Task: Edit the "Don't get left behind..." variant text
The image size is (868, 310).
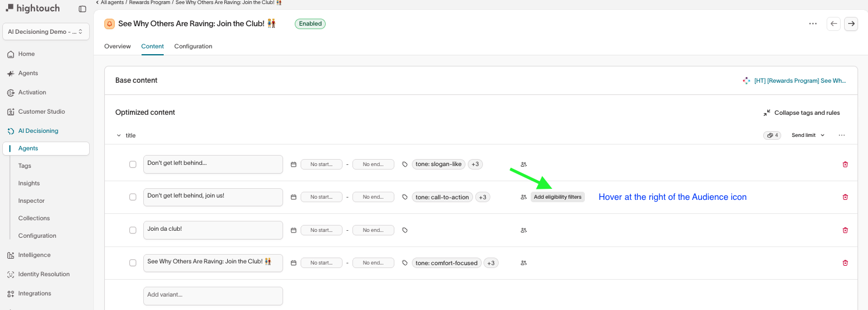Action: pos(213,164)
